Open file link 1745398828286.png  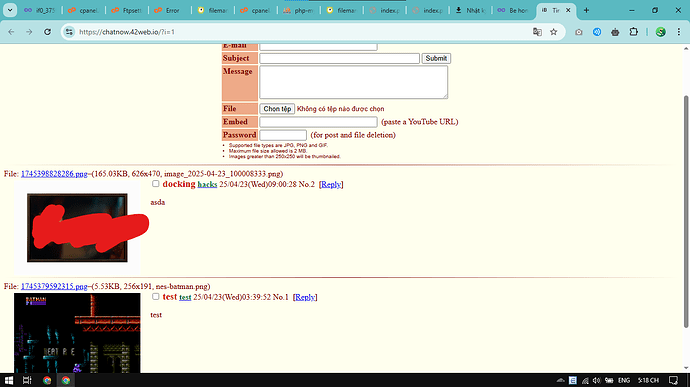[x=54, y=174]
